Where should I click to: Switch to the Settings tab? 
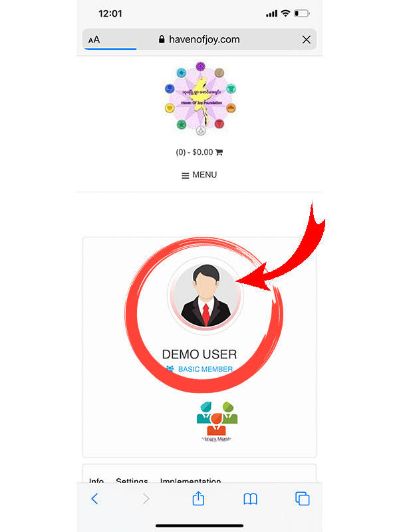point(132,479)
